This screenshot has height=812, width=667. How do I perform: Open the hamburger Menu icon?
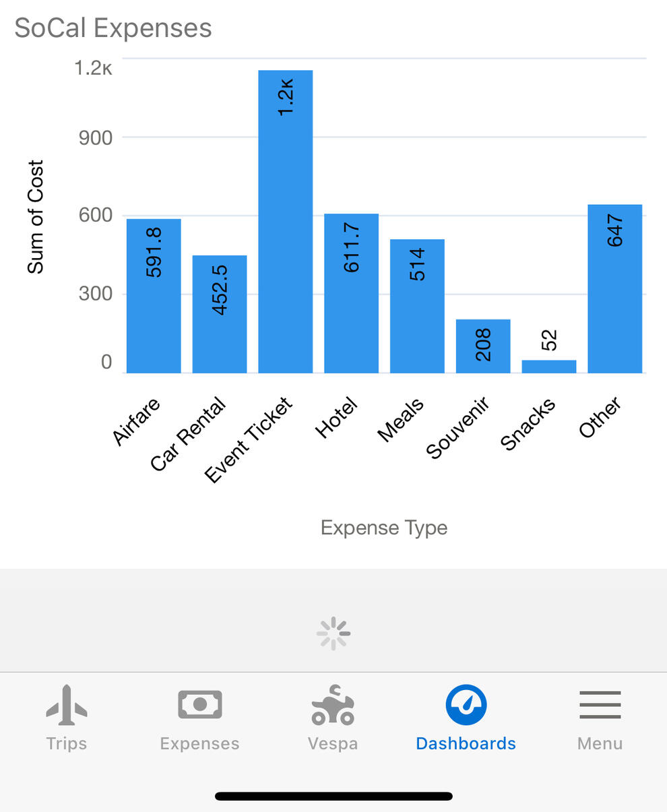pyautogui.click(x=600, y=705)
